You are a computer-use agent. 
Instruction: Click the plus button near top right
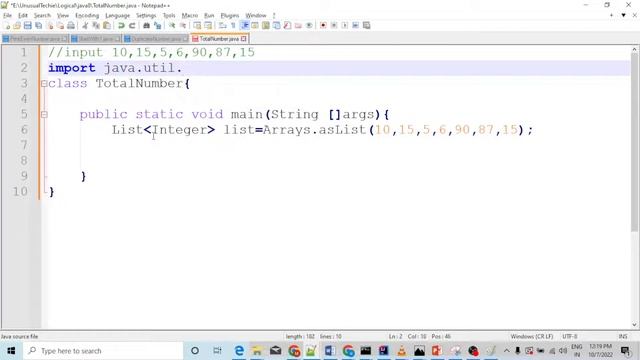(611, 15)
